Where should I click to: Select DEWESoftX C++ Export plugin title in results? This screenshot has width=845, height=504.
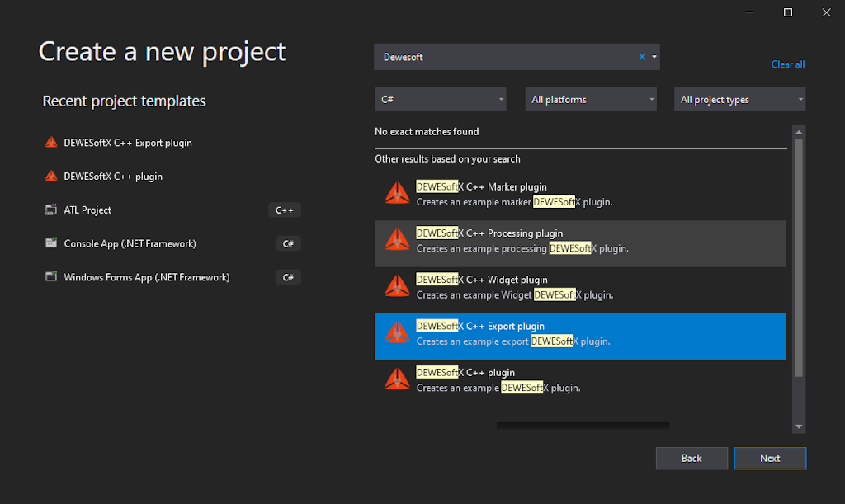480,326
